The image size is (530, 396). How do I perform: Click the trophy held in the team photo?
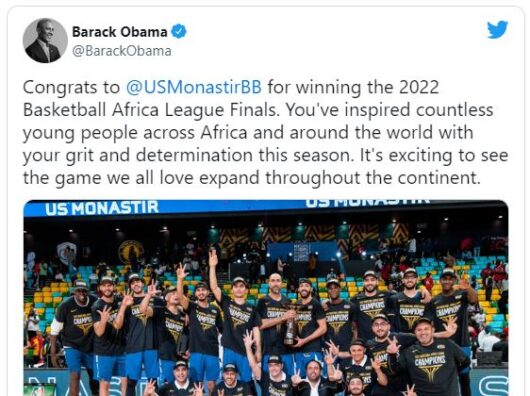[290, 329]
